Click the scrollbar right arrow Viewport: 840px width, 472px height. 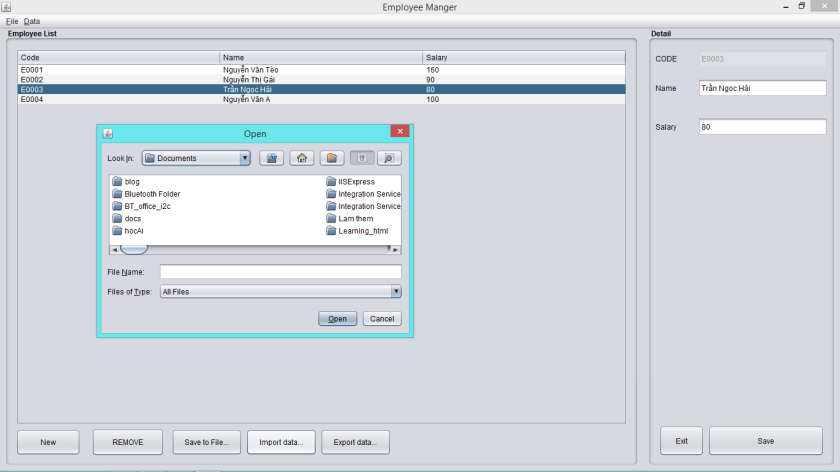coord(395,250)
